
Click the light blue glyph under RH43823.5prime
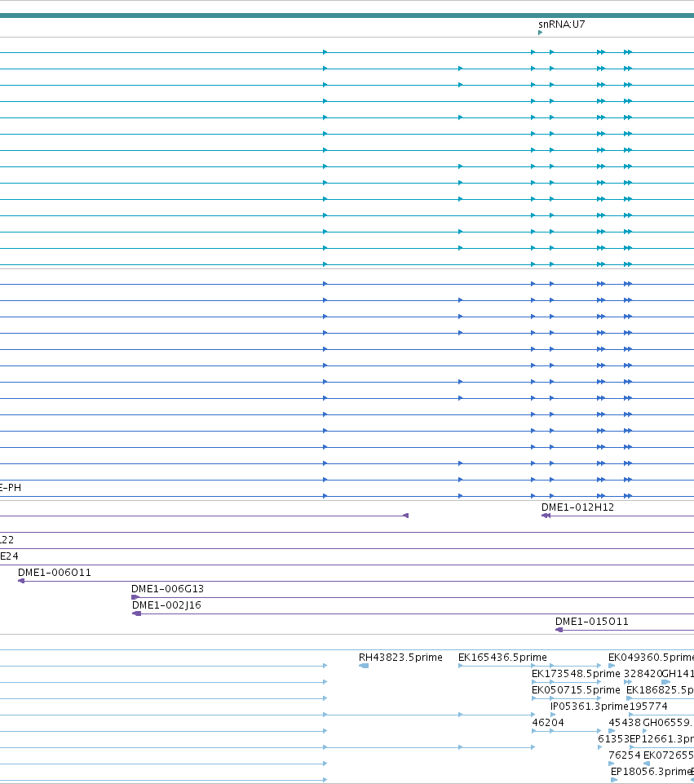(364, 666)
